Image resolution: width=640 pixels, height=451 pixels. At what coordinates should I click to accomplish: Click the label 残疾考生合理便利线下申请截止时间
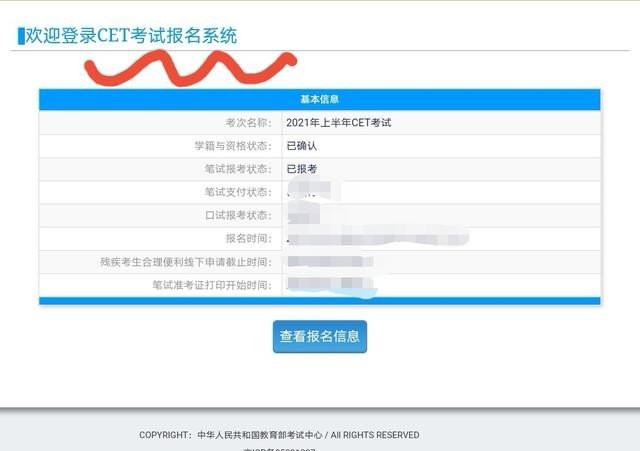pyautogui.click(x=186, y=262)
